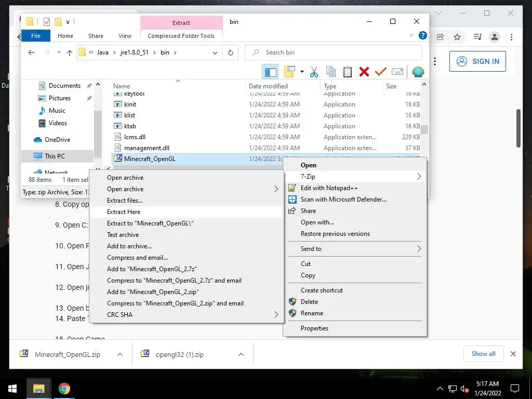The height and width of the screenshot is (399, 532).
Task: Close the Chrome downloads bar
Action: 513,354
